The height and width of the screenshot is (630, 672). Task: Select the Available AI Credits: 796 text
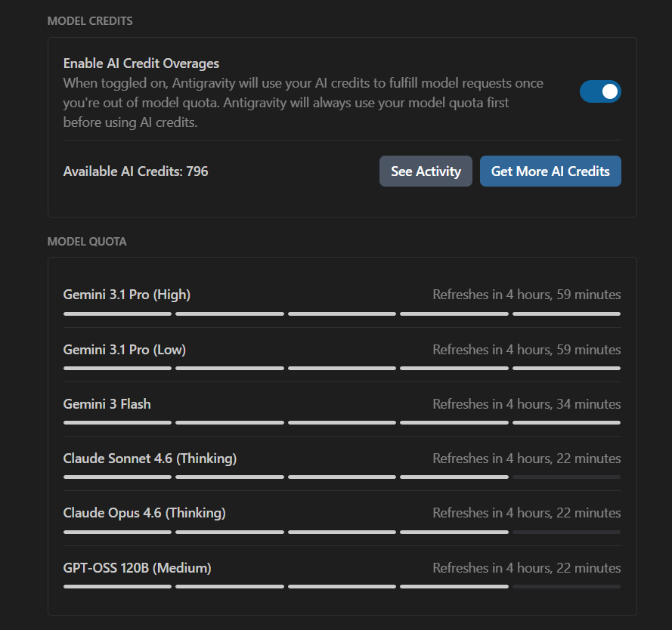pyautogui.click(x=135, y=171)
